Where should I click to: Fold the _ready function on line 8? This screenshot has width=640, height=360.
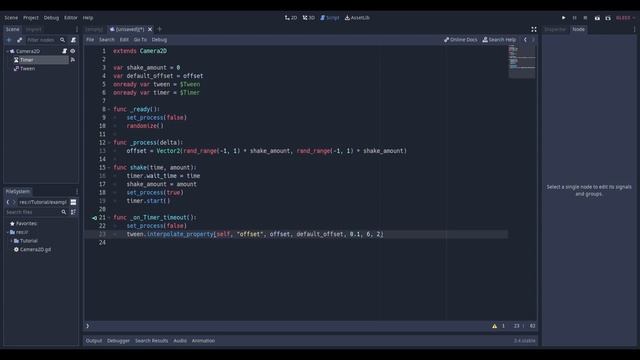[109, 109]
